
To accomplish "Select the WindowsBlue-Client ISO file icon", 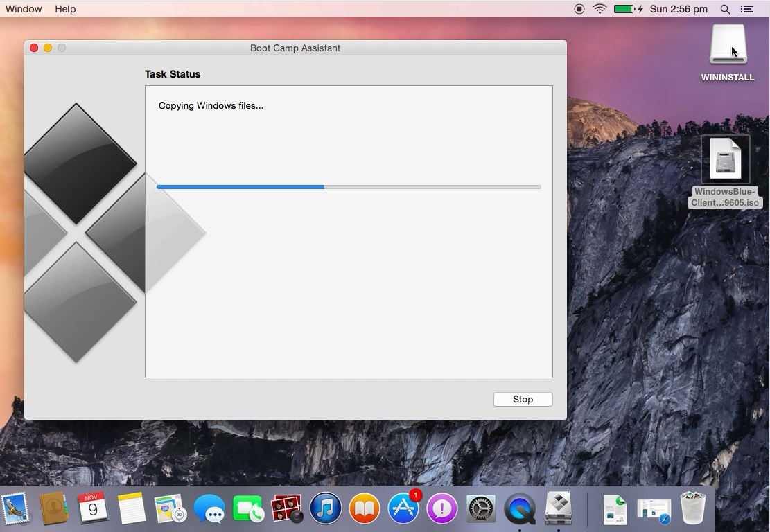I will click(x=726, y=159).
